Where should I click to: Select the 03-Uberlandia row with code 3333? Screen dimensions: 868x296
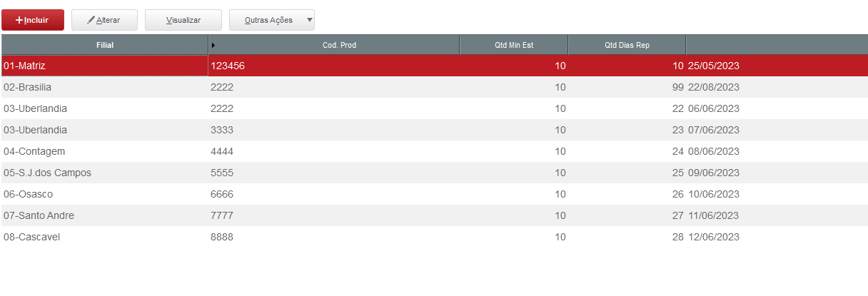(434, 130)
